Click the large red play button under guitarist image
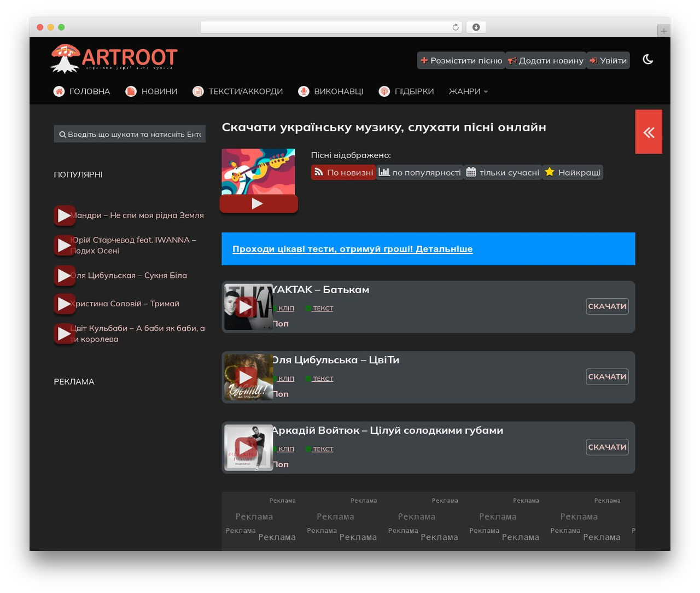 coord(259,204)
